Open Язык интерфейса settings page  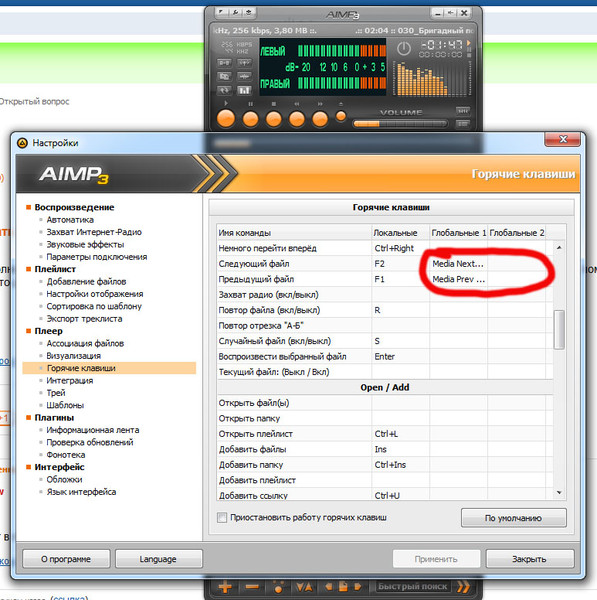[81, 492]
